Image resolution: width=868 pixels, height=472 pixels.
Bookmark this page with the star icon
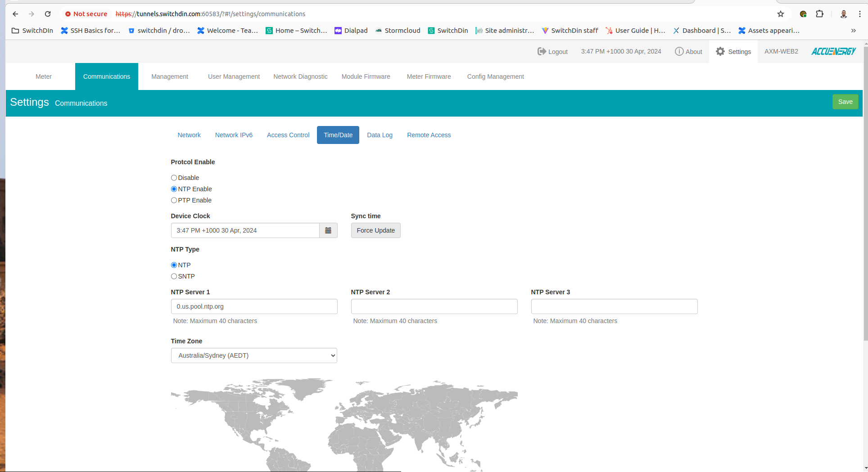(x=781, y=14)
